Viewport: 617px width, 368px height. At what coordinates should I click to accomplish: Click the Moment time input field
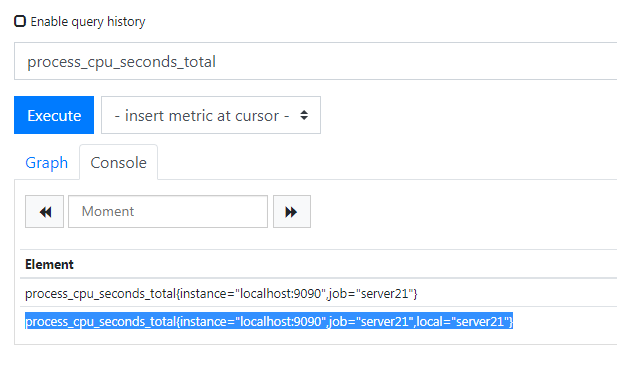(168, 211)
